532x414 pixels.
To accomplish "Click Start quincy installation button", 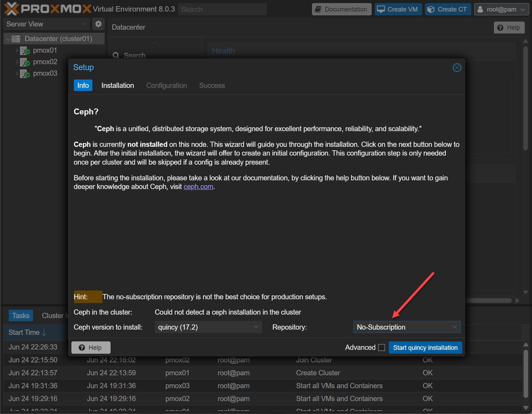I will tap(425, 348).
